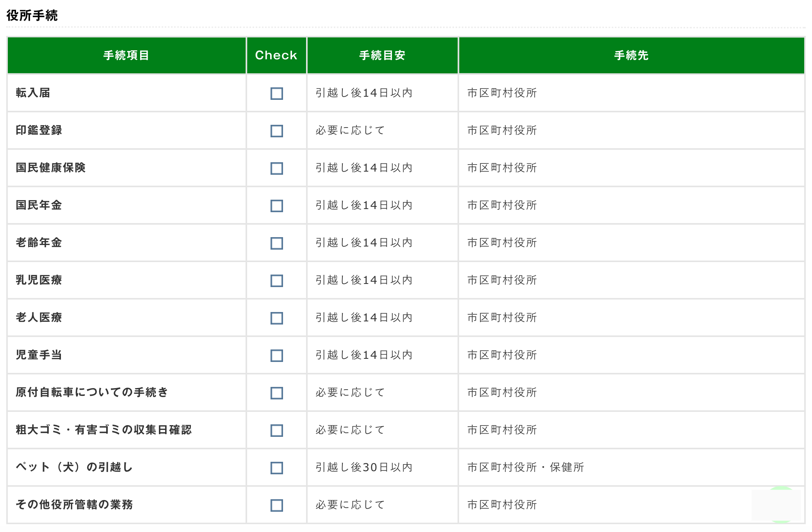This screenshot has height=532, width=812.
Task: Click the 手続先 column header
Action: (x=631, y=55)
